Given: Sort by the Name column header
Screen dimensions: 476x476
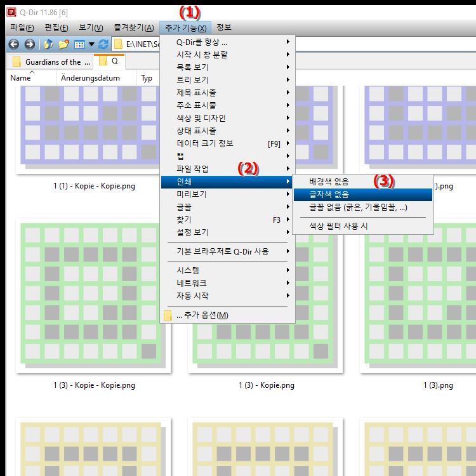Looking at the screenshot, I should click(x=32, y=78).
